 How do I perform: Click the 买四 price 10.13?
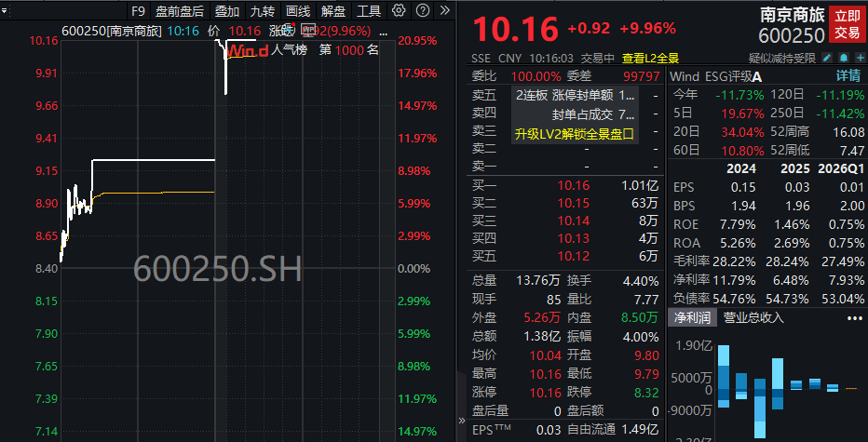574,239
